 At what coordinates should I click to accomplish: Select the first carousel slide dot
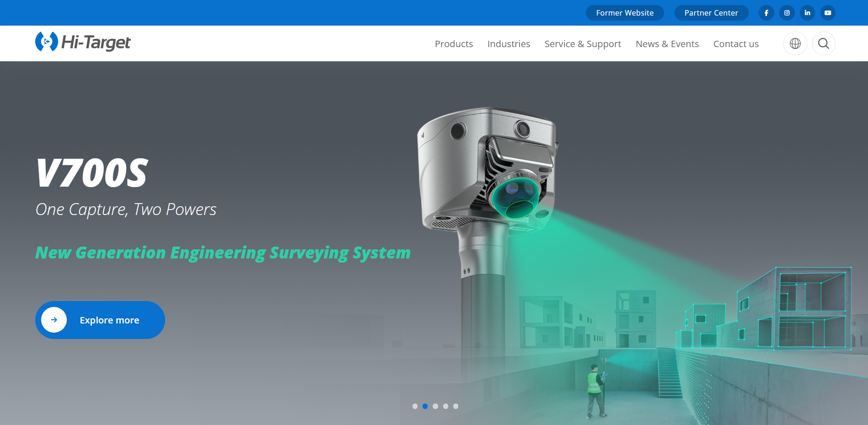[x=415, y=406]
